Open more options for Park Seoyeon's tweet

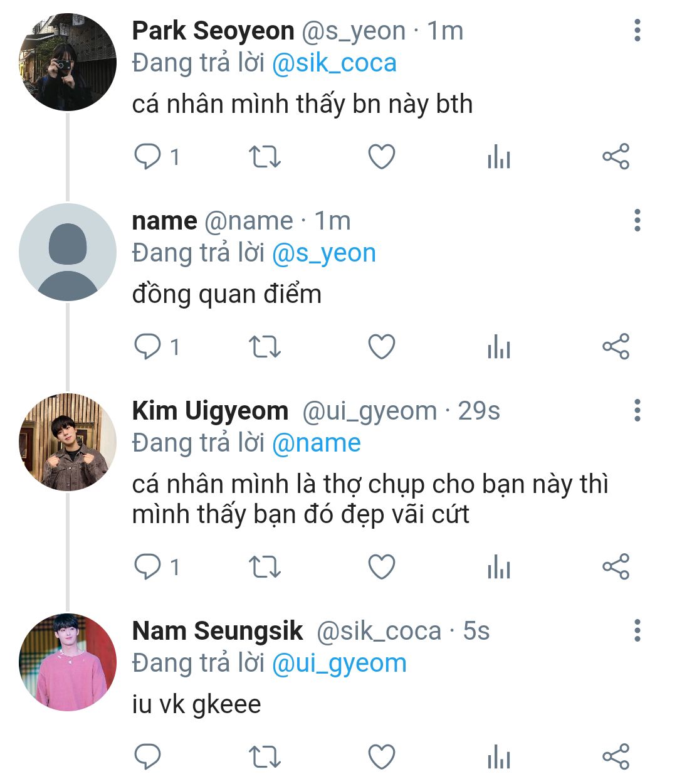(637, 31)
